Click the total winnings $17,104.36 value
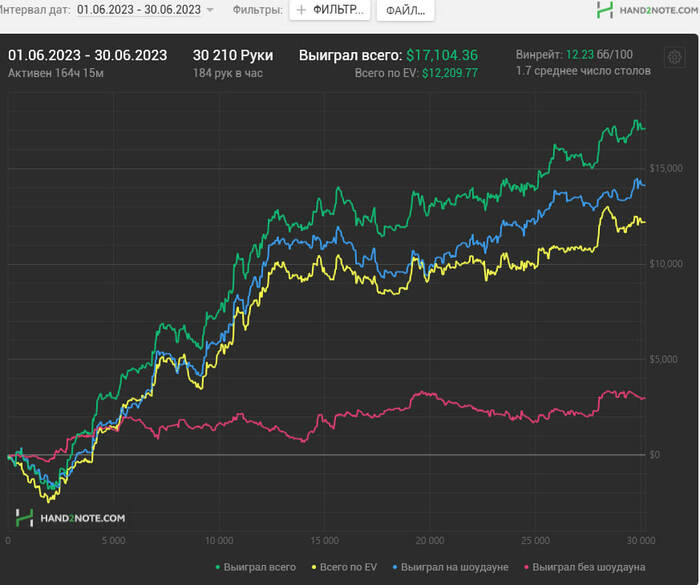The width and height of the screenshot is (700, 585). [x=442, y=55]
